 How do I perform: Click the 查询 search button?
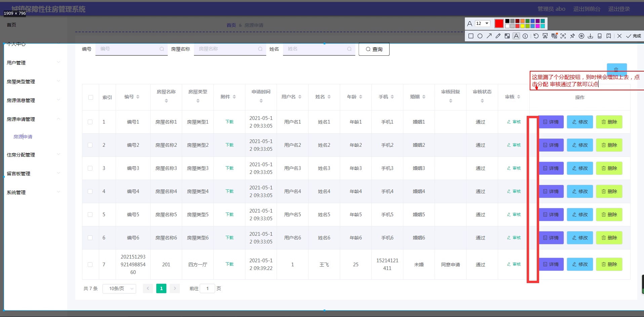click(x=374, y=49)
